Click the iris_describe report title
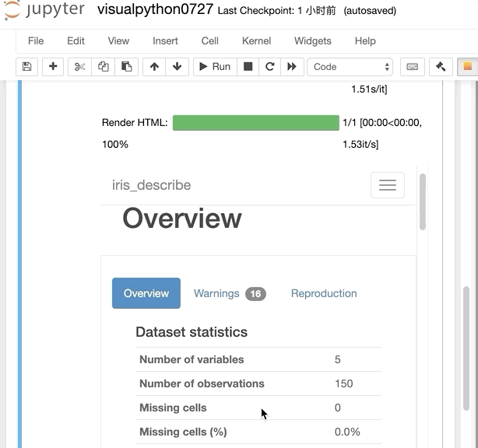 [x=151, y=185]
